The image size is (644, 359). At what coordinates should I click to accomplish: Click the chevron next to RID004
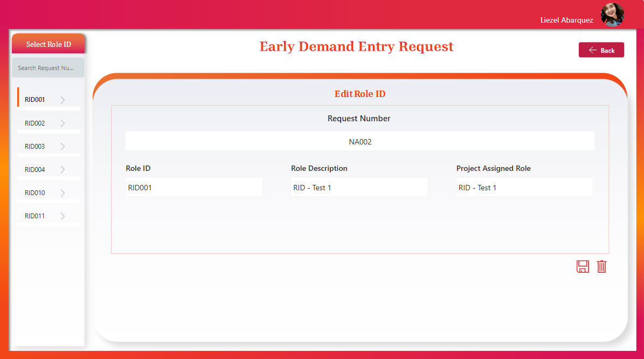click(63, 170)
